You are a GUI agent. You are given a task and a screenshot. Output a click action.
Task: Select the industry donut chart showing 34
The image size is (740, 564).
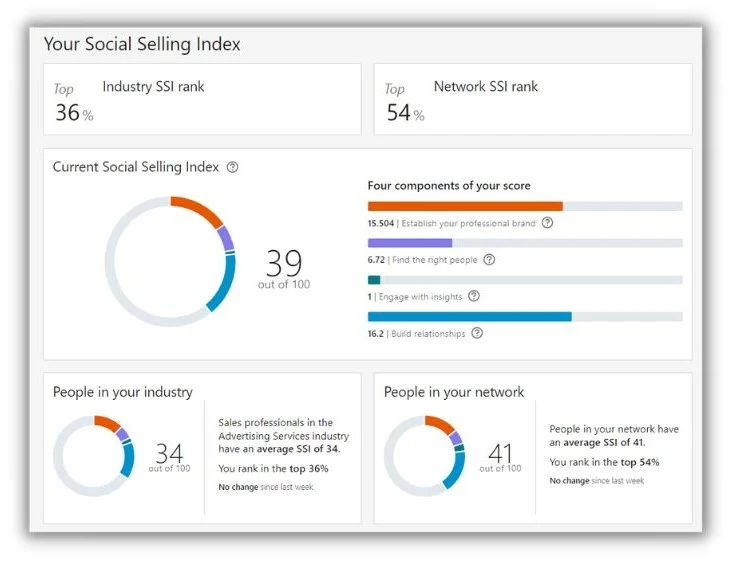[93, 456]
